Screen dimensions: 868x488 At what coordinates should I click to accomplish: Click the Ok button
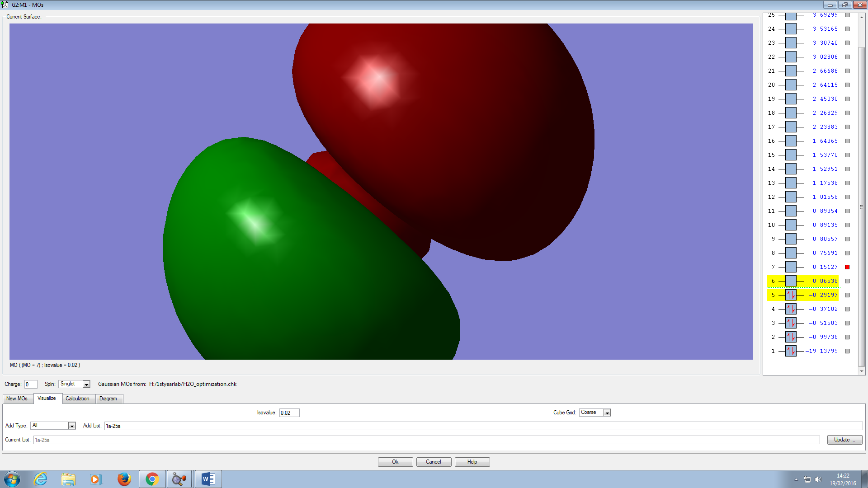click(x=395, y=462)
